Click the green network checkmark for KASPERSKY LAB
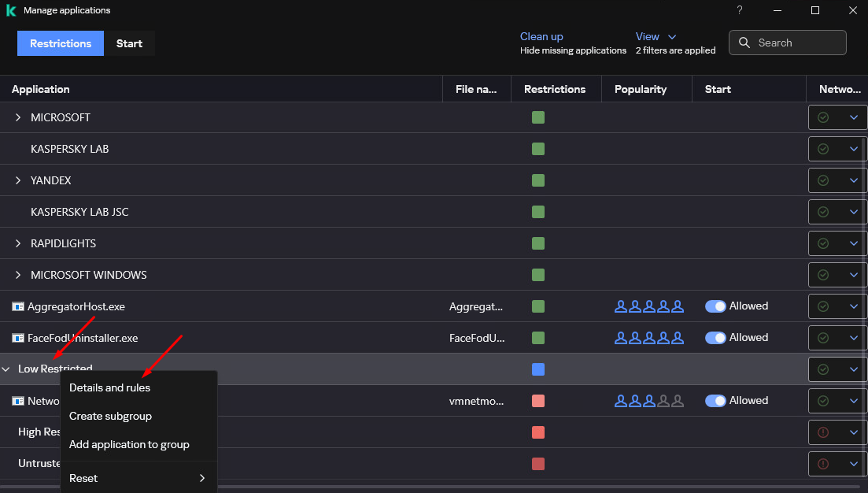Image resolution: width=868 pixels, height=493 pixels. pos(823,149)
